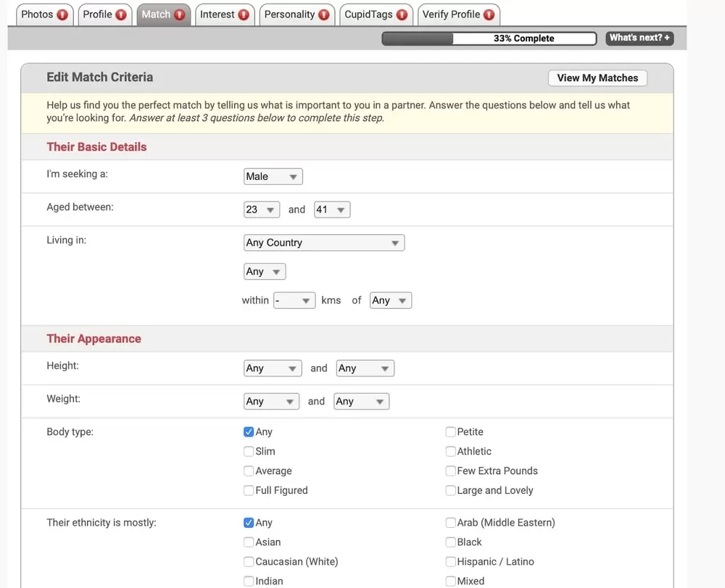Click the View My Matches button
This screenshot has width=725, height=588.
(x=597, y=78)
